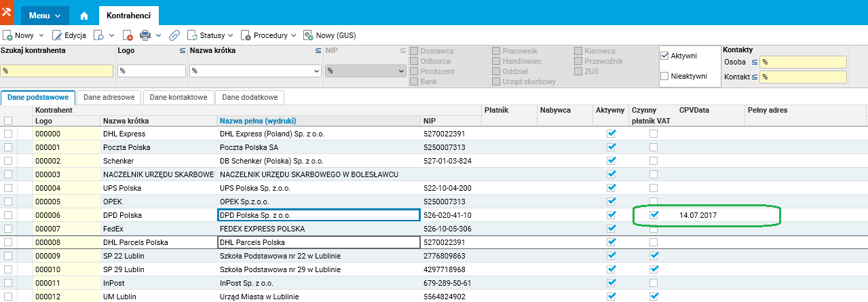The height and width of the screenshot is (302, 868).
Task: Expand the printer options dropdown arrow
Action: point(158,35)
